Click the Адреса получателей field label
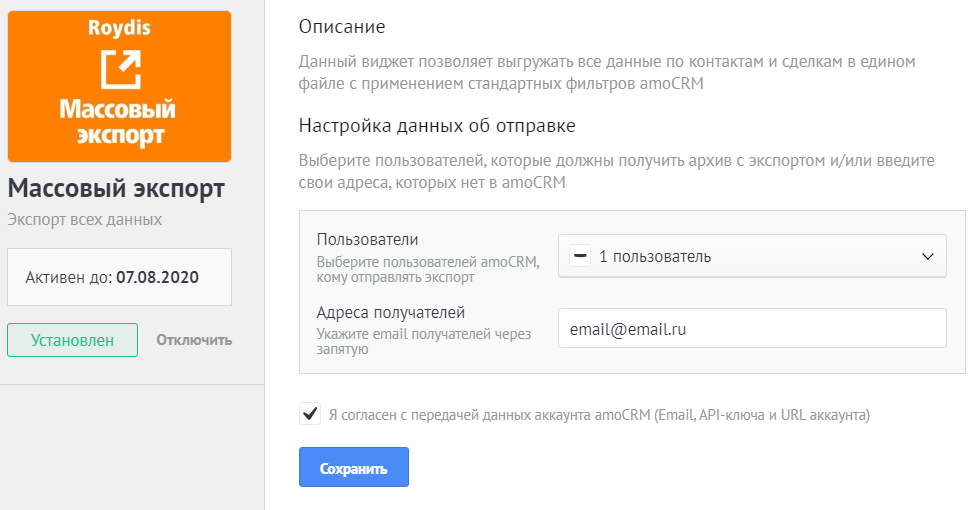 [x=391, y=313]
